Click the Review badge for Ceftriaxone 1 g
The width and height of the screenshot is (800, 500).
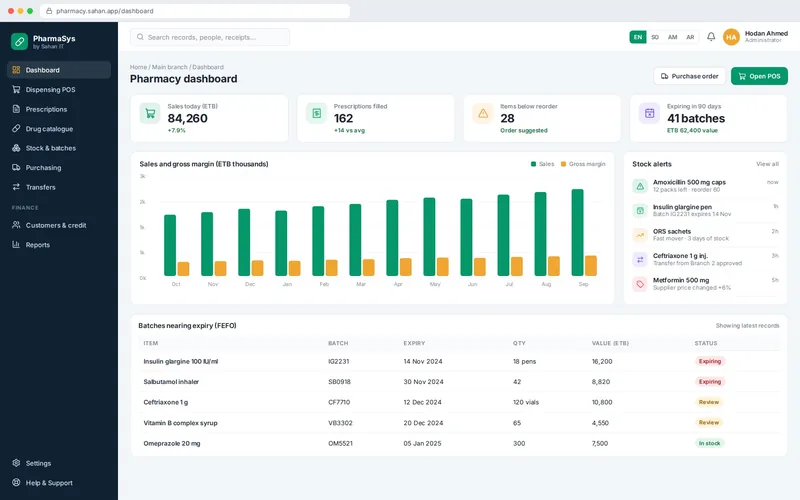(x=709, y=402)
